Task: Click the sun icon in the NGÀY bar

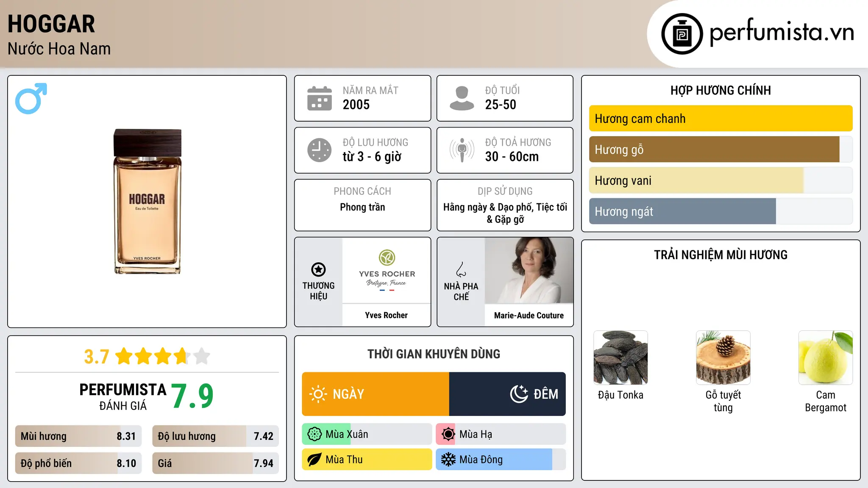Action: click(318, 394)
